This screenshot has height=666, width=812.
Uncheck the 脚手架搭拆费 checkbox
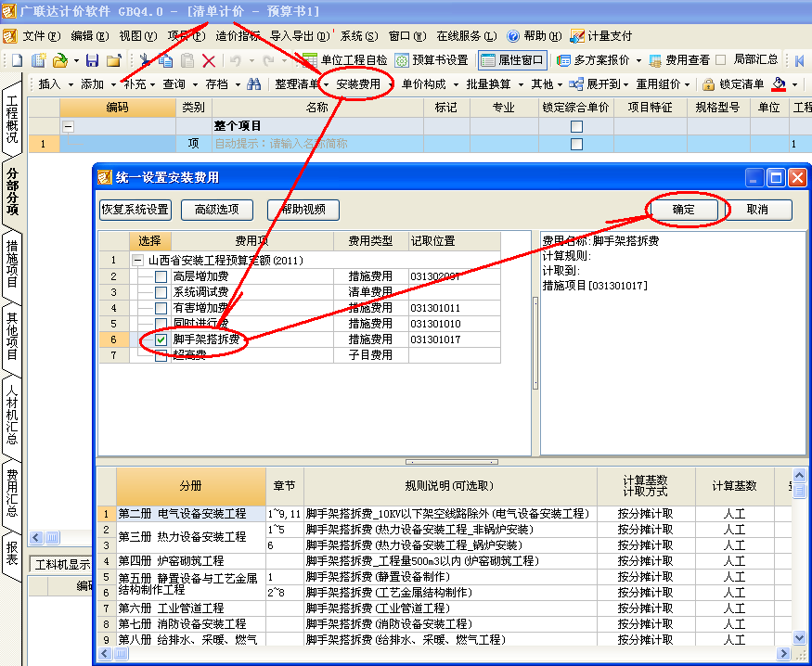pyautogui.click(x=161, y=340)
